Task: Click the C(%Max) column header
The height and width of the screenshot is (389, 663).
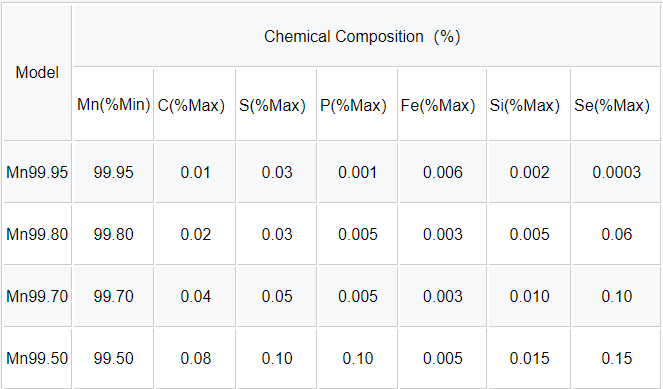Action: pos(195,104)
